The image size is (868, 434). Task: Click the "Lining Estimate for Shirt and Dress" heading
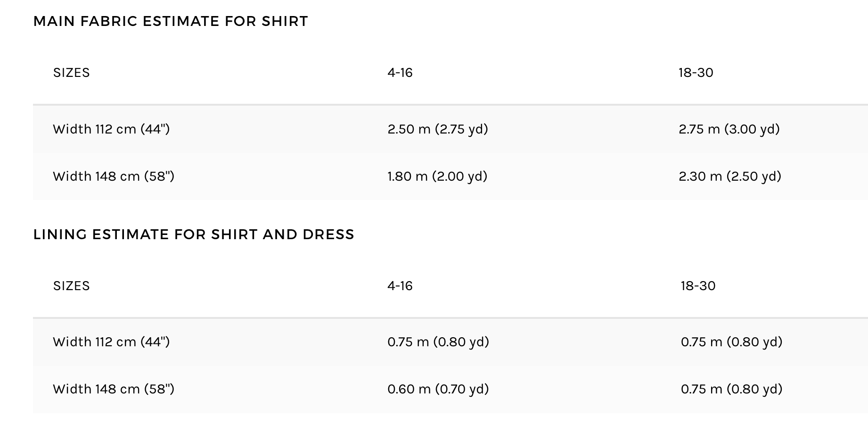point(194,234)
